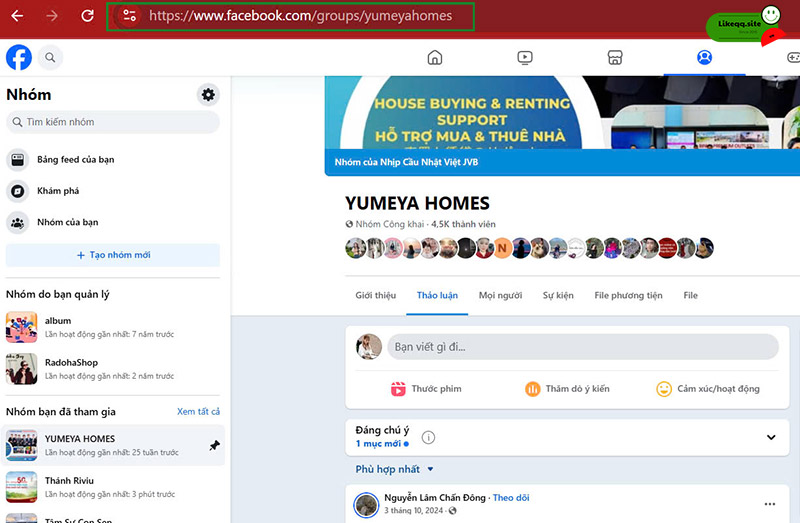Open Nhóm settings gear icon
The height and width of the screenshot is (523, 800).
(208, 94)
